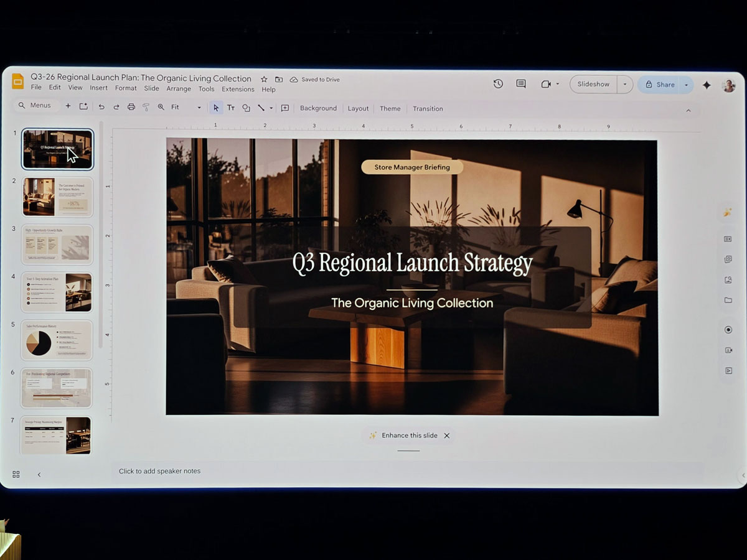
Task: Select slide 5 thumbnail
Action: click(57, 340)
